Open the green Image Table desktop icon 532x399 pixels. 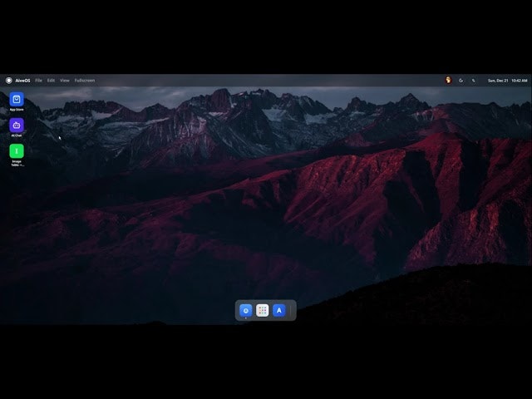(17, 151)
